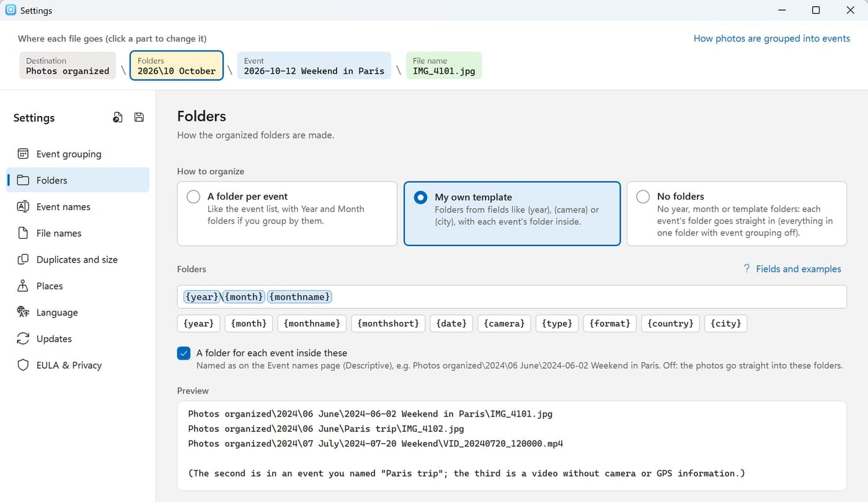The height and width of the screenshot is (502, 868).
Task: Insert the {camera} field chip
Action: (x=504, y=324)
